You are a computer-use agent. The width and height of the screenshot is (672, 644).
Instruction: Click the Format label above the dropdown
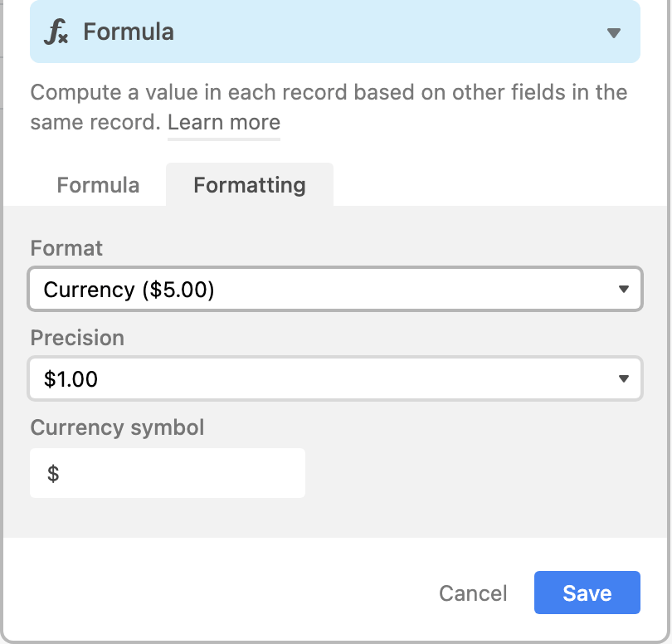tap(66, 248)
